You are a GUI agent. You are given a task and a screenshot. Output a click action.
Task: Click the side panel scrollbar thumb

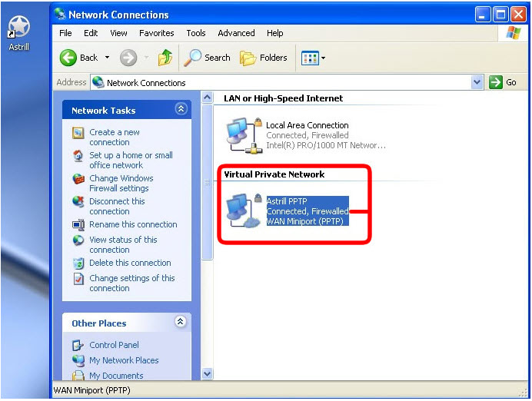(x=208, y=182)
